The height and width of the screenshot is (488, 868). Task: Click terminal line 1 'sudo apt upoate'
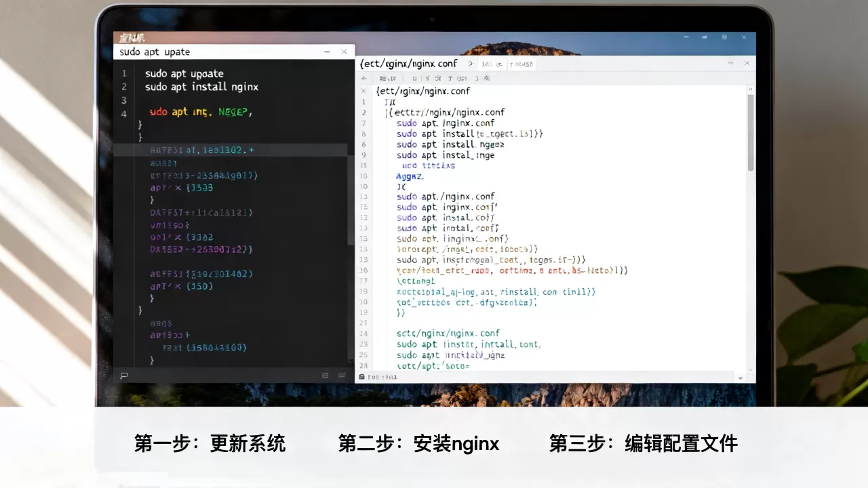pyautogui.click(x=184, y=73)
